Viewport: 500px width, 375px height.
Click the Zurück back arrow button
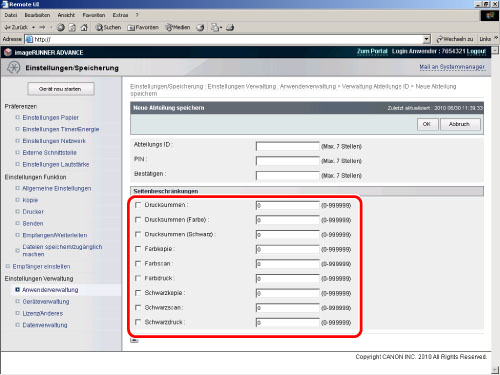(16, 27)
